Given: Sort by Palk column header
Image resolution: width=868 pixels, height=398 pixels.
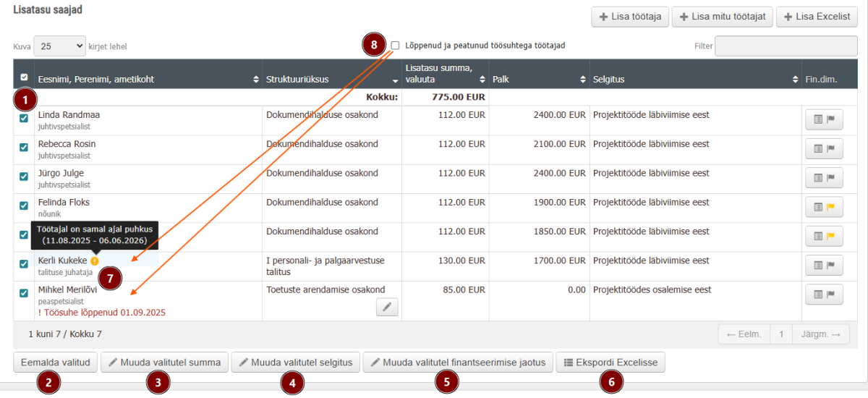Looking at the screenshot, I should point(537,79).
